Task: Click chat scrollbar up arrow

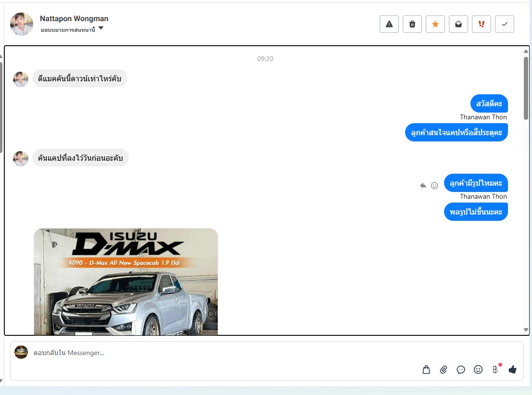Action: click(526, 51)
